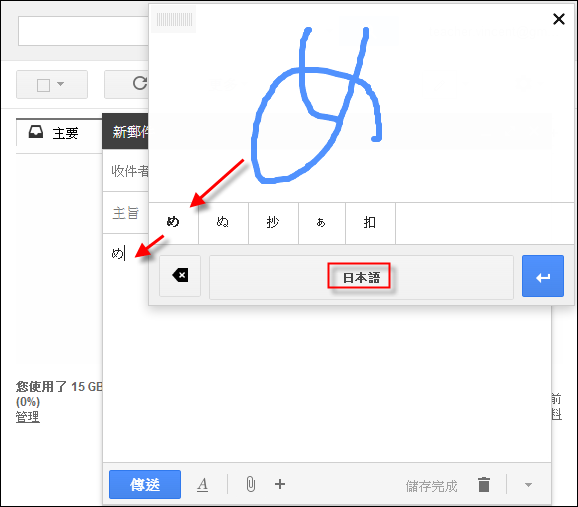Screen dimensions: 578x507
Task: Click the 新郵件 compose window title bar
Action: (125, 132)
